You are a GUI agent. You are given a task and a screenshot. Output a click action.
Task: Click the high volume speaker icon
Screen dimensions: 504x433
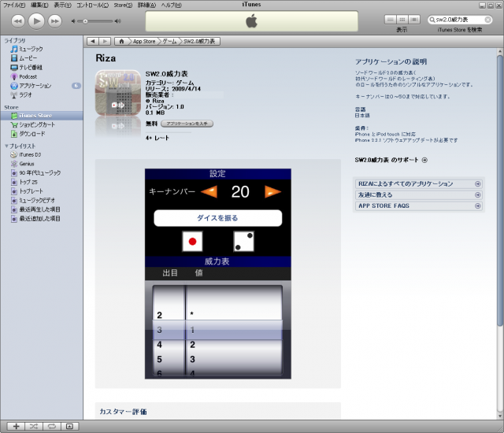(x=117, y=21)
